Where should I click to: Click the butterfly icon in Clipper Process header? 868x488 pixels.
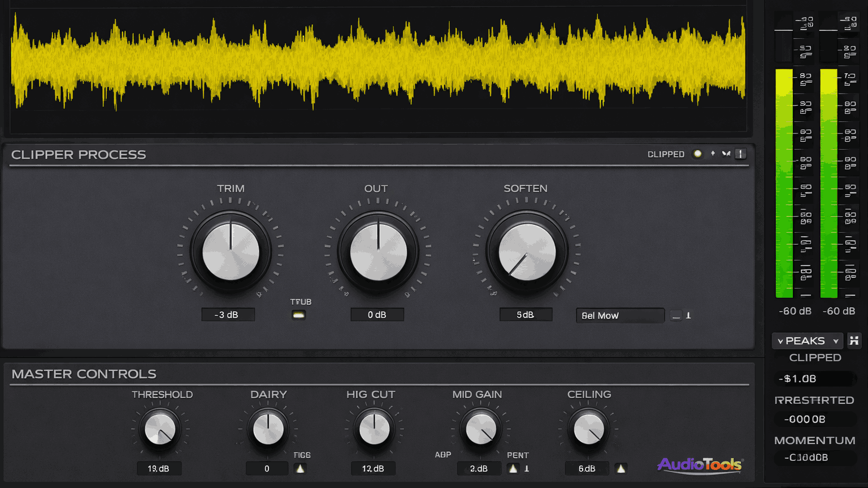click(726, 154)
